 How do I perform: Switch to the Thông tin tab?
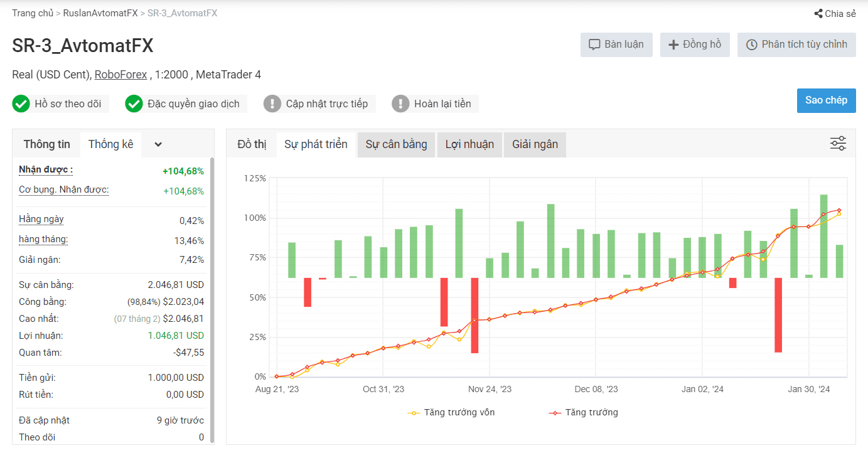pos(47,144)
